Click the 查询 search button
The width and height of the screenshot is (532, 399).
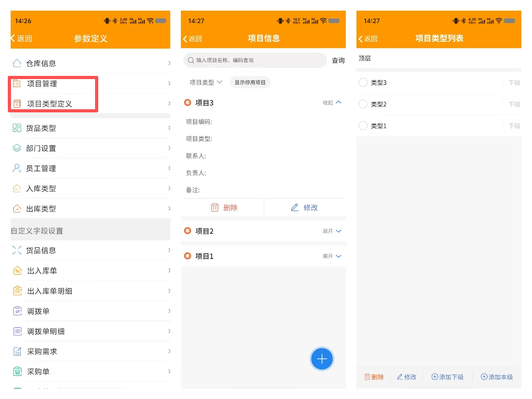point(338,60)
